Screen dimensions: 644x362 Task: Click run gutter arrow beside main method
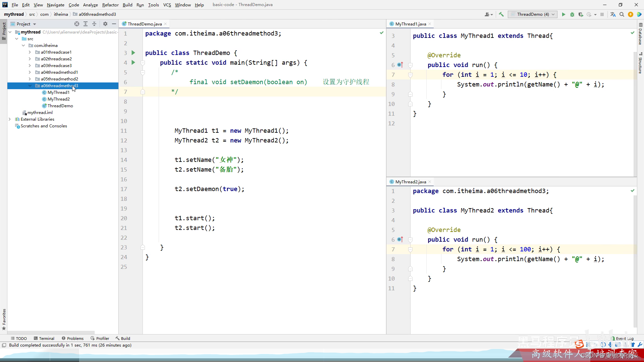[133, 62]
